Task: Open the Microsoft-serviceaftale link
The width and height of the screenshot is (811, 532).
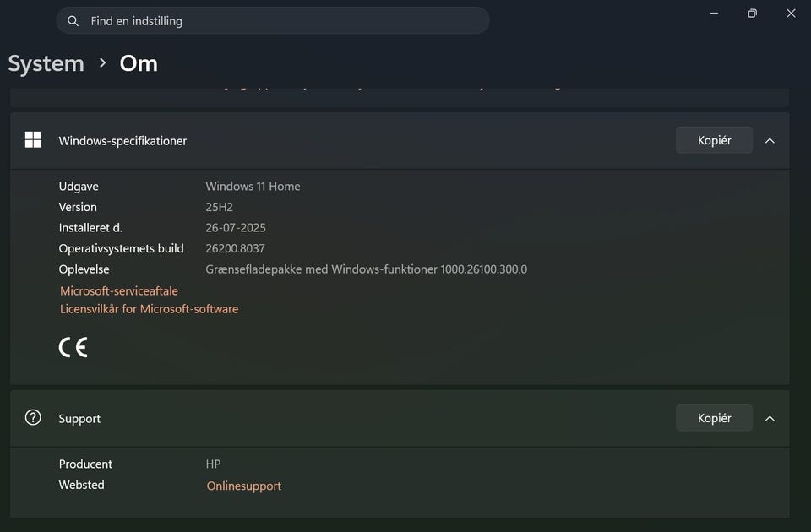Action: point(119,290)
